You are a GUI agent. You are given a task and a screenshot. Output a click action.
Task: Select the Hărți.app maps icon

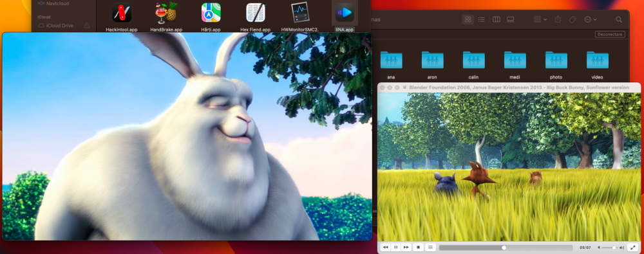pyautogui.click(x=211, y=13)
